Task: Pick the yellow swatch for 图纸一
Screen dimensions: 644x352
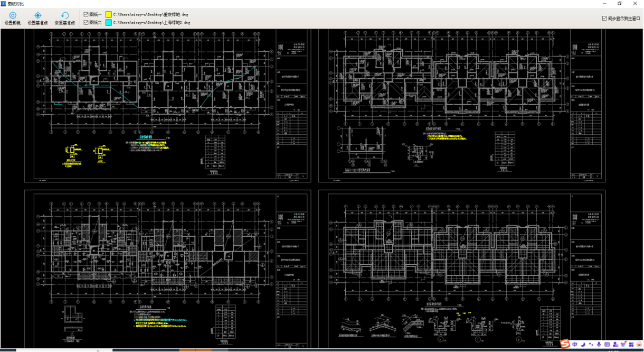Action: point(109,15)
